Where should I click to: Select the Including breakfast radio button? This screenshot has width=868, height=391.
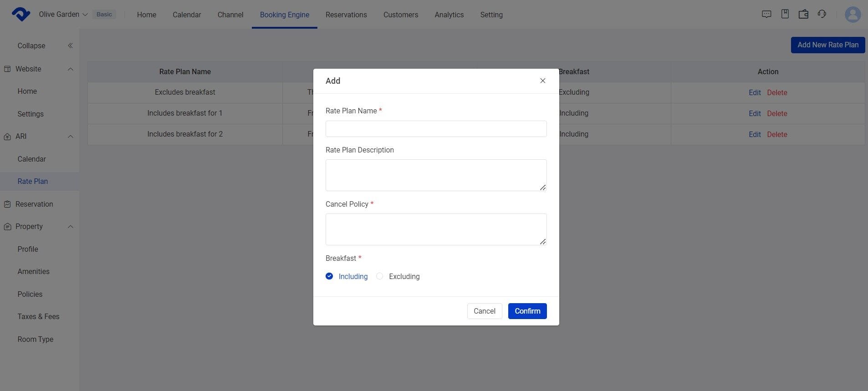click(x=329, y=276)
